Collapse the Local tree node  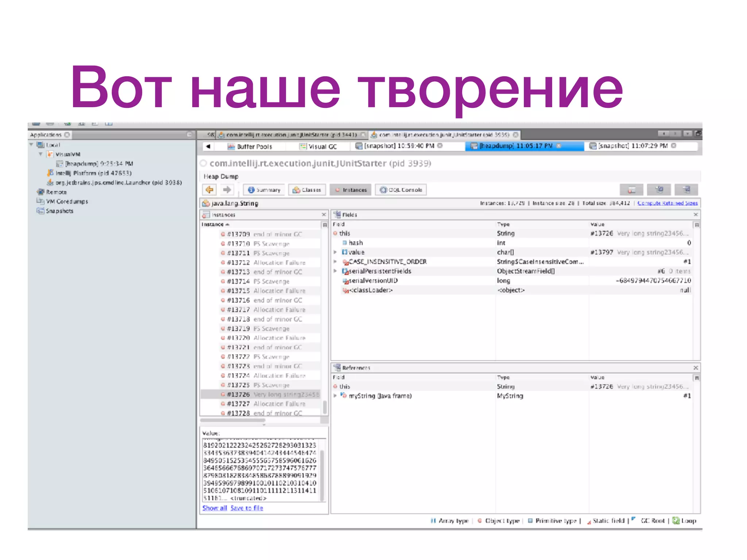[x=31, y=145]
